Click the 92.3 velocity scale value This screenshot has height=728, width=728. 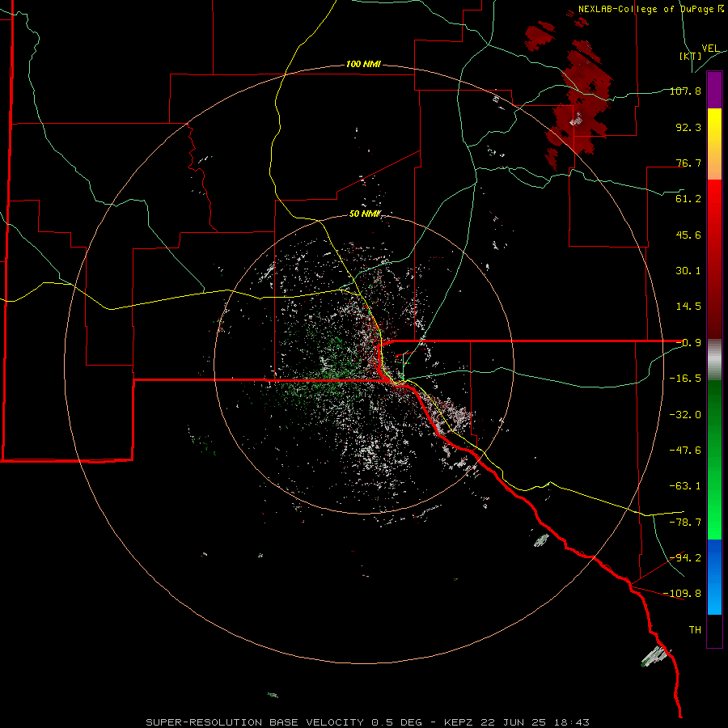pos(688,127)
